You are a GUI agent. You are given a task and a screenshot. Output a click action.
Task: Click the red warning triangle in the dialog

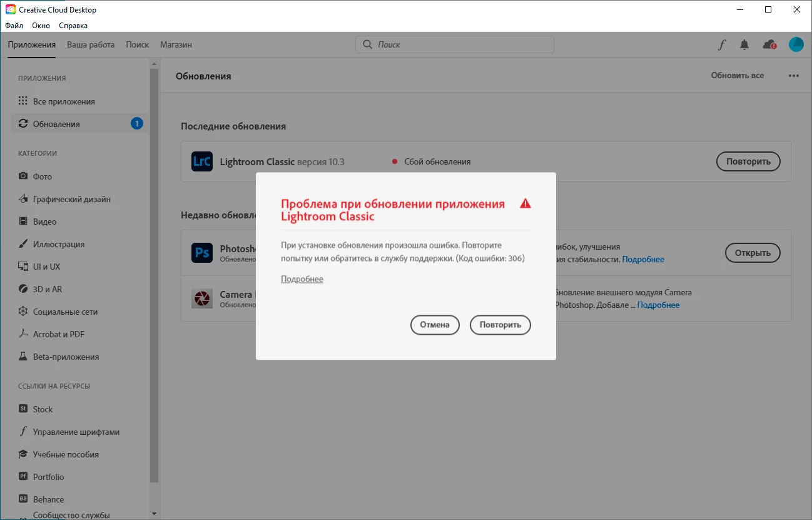[x=525, y=203]
